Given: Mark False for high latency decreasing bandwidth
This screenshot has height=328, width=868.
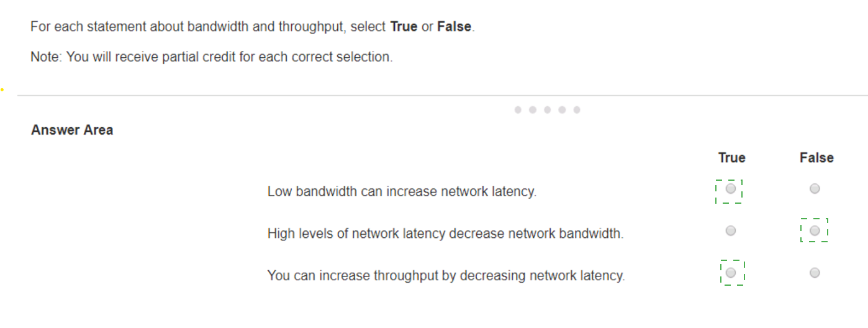Looking at the screenshot, I should 815,231.
